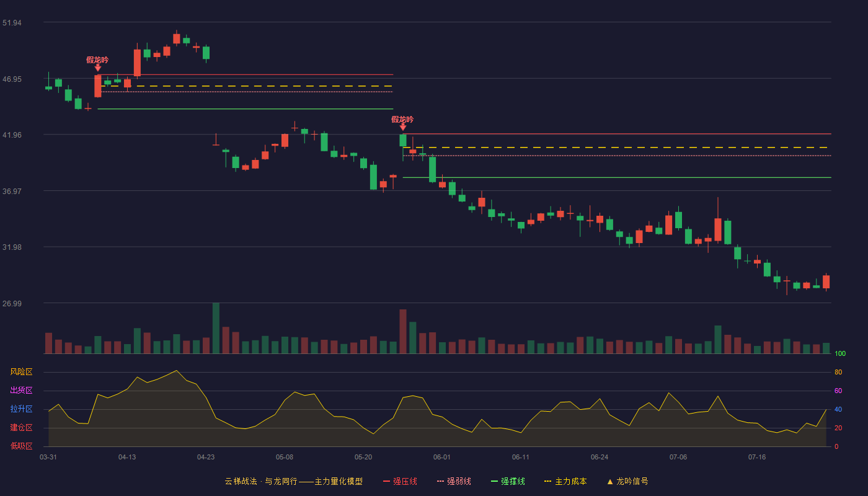The height and width of the screenshot is (496, 868).
Task: Click the 31.98 price axis label
Action: (x=12, y=247)
